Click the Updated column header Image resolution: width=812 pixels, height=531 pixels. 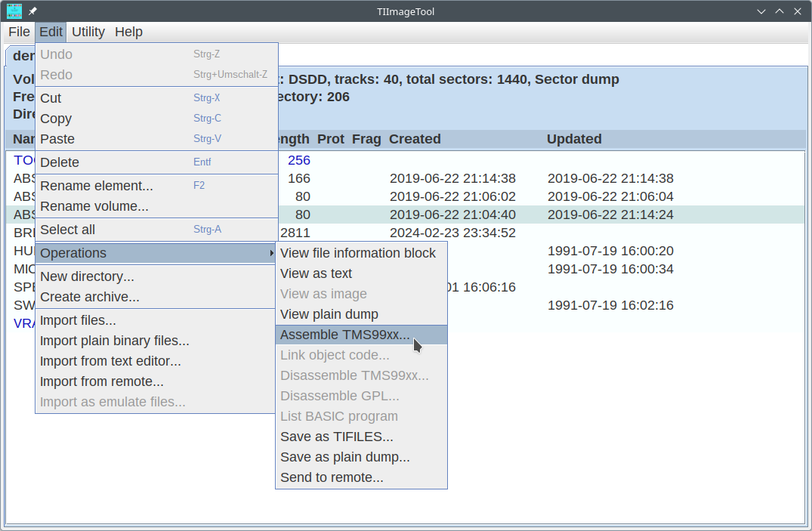pyautogui.click(x=574, y=139)
